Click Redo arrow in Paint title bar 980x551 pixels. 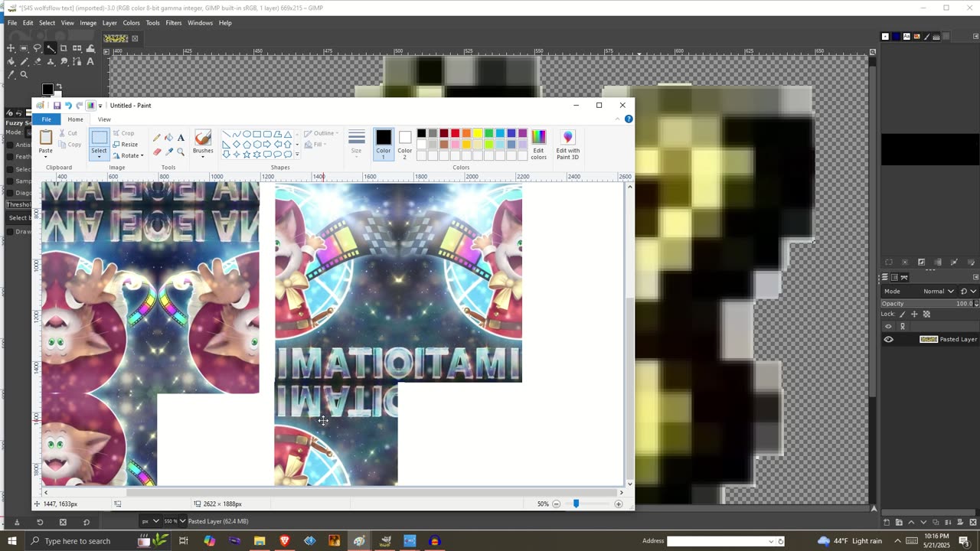[80, 106]
